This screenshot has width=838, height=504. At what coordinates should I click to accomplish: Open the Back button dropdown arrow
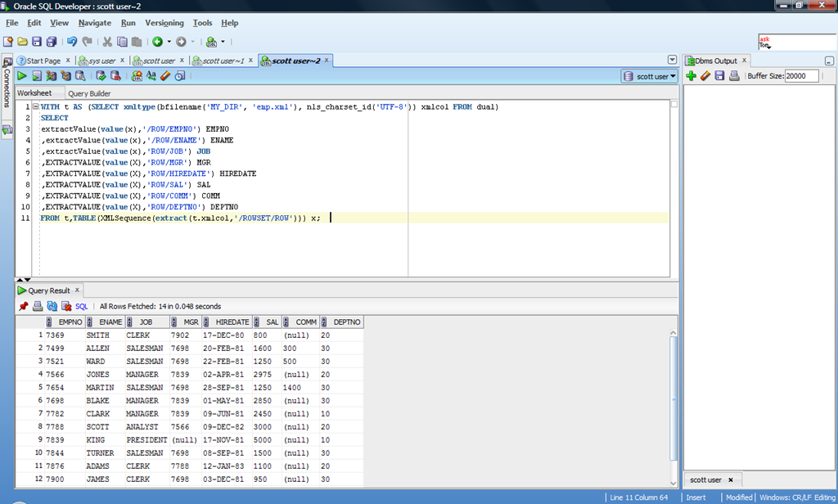pos(169,42)
